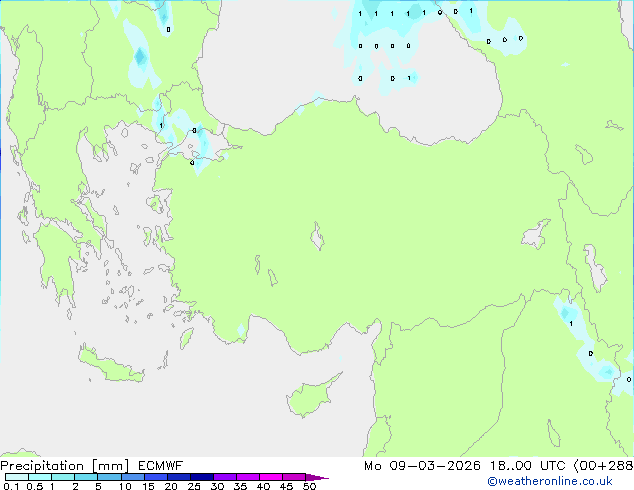Screen dimensions: 634x490
Task: Click the arrow tip at the legend's end
Action: pyautogui.click(x=317, y=477)
